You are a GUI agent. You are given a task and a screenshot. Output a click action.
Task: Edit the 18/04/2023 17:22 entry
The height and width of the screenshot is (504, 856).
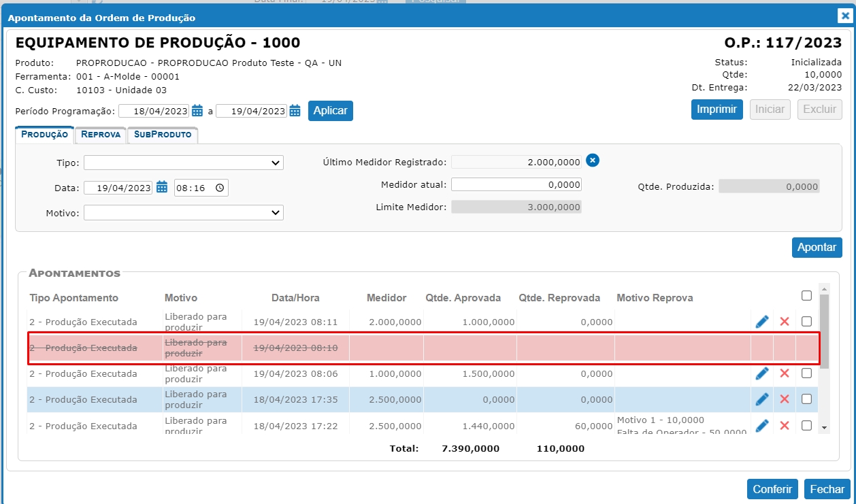(x=762, y=426)
